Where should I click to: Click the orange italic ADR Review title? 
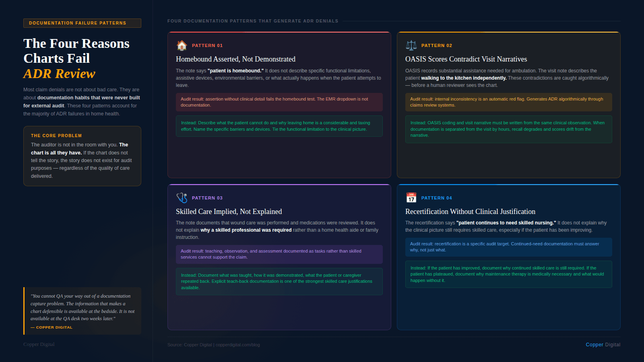pos(59,74)
